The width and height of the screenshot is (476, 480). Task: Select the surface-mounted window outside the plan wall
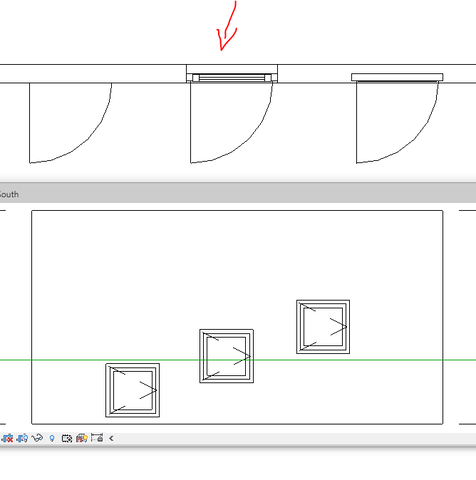(x=397, y=77)
